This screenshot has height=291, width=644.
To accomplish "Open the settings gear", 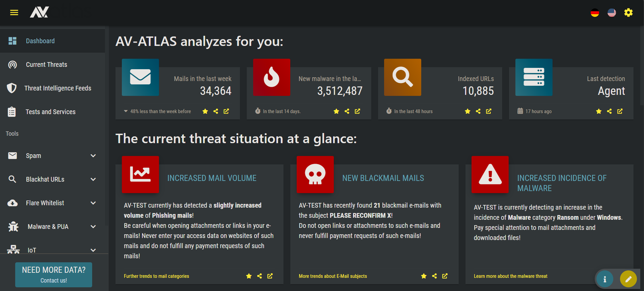I will pos(628,13).
